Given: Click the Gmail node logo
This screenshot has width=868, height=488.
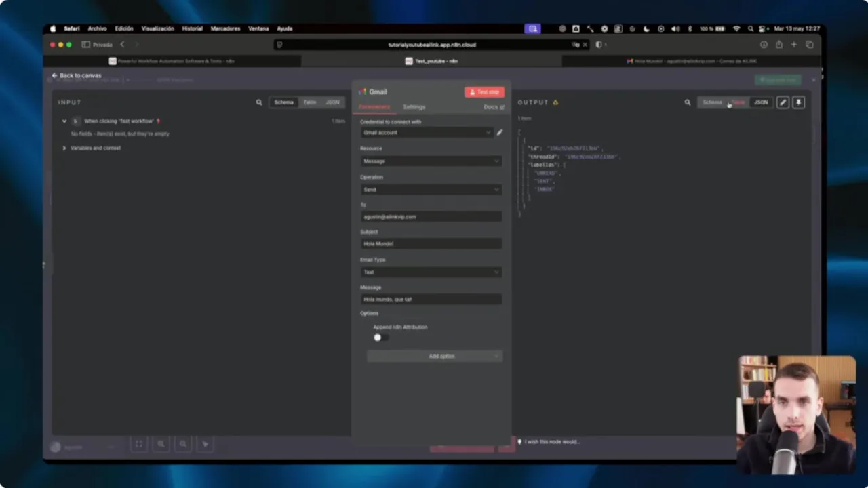Looking at the screenshot, I should 363,91.
